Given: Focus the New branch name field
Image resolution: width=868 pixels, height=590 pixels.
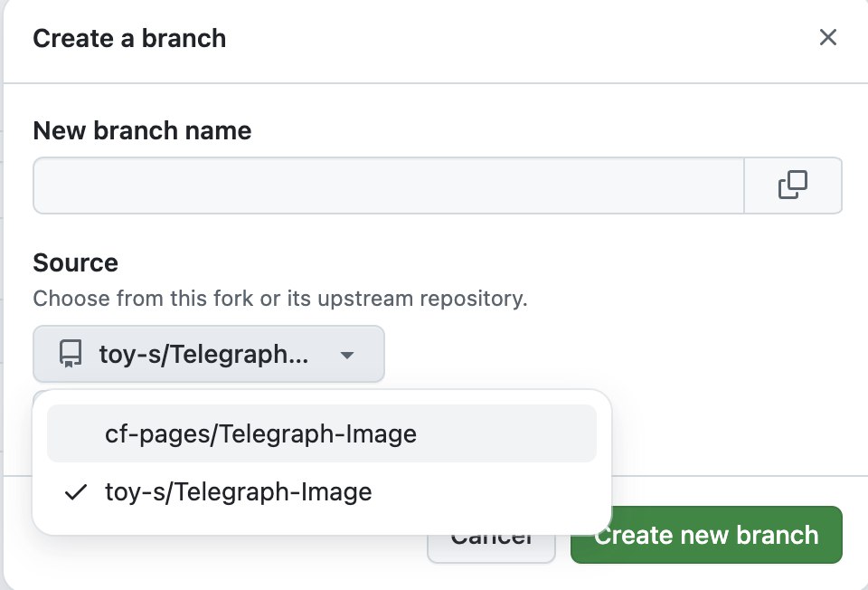Looking at the screenshot, I should [x=389, y=185].
